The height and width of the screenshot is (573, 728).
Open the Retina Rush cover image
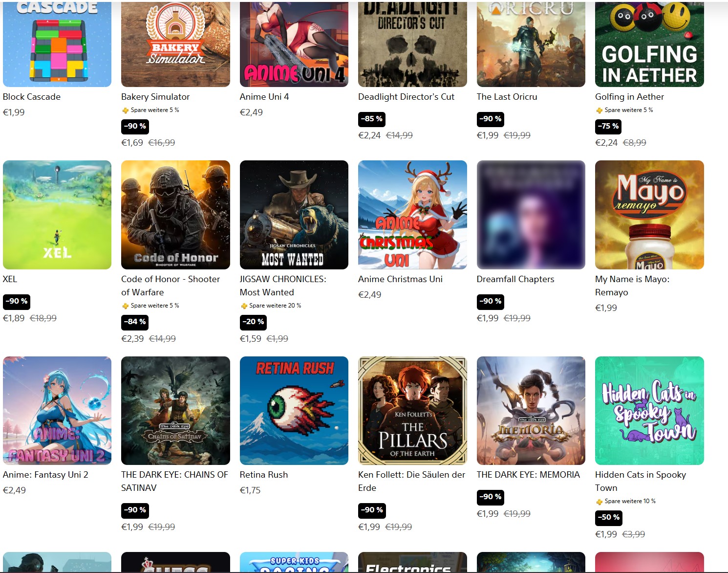[294, 411]
